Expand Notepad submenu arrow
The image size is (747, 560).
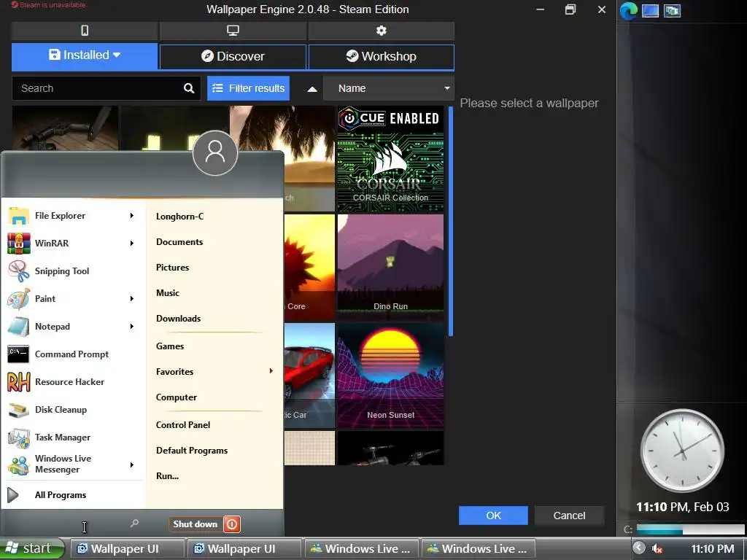132,327
